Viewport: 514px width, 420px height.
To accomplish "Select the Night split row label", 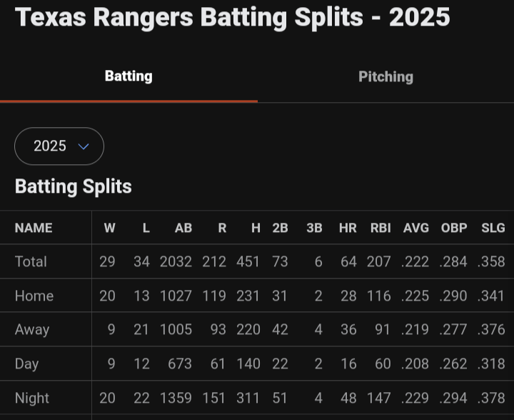I will 32,399.
